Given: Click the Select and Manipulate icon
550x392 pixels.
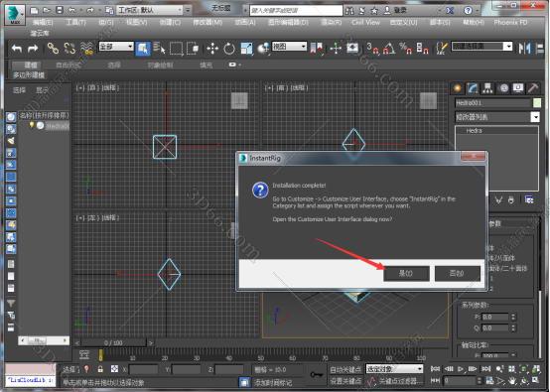Looking at the screenshot, I should (x=336, y=49).
